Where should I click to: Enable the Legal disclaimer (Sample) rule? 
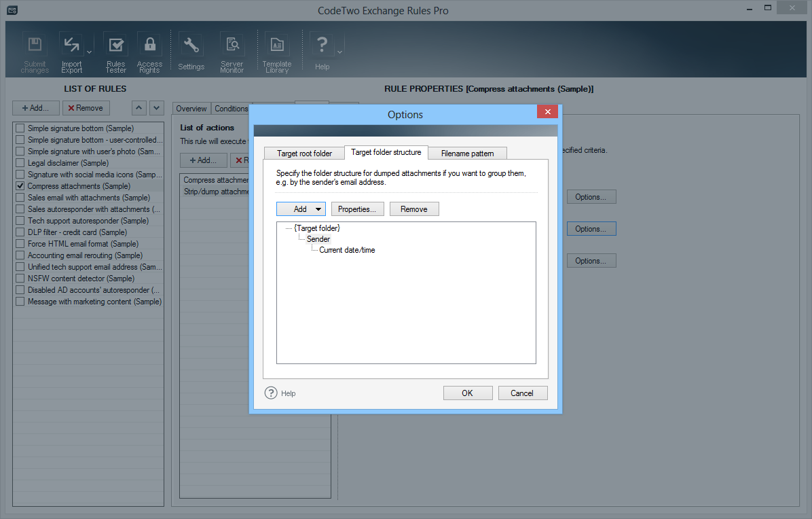pyautogui.click(x=20, y=163)
